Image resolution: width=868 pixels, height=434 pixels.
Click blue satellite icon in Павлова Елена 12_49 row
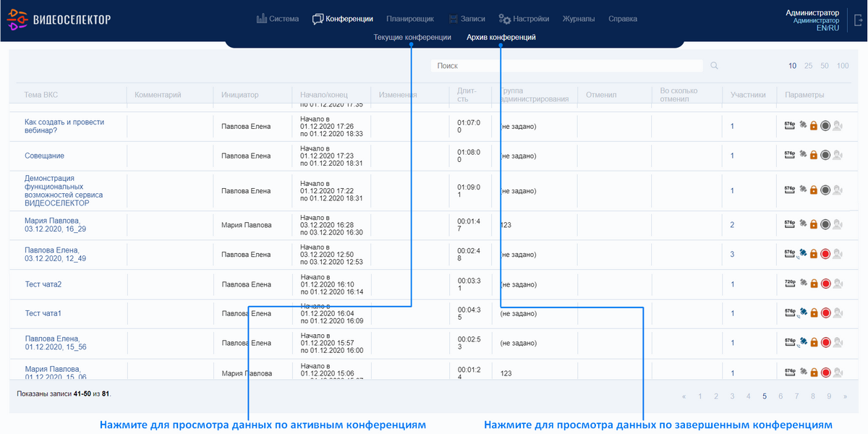[802, 253]
